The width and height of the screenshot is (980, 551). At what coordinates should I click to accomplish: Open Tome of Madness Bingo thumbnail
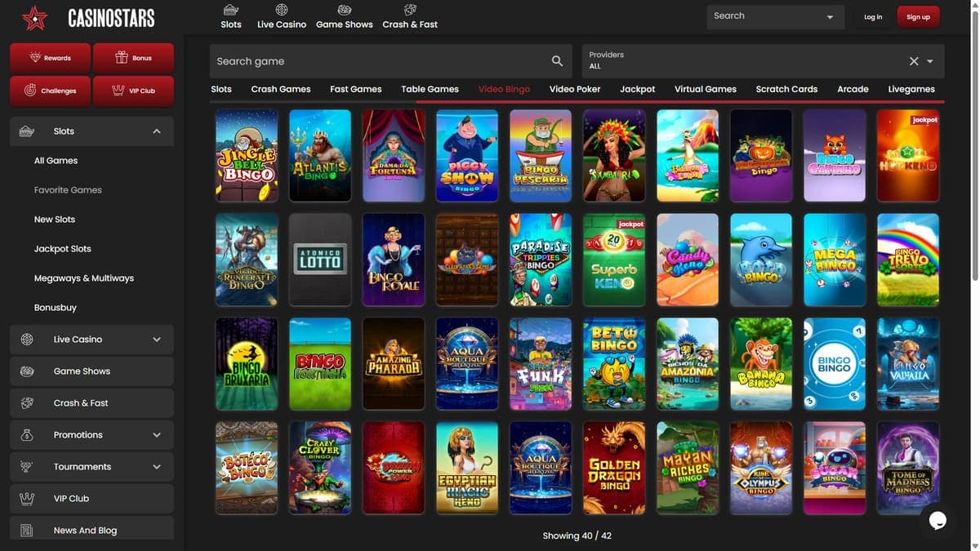click(908, 468)
